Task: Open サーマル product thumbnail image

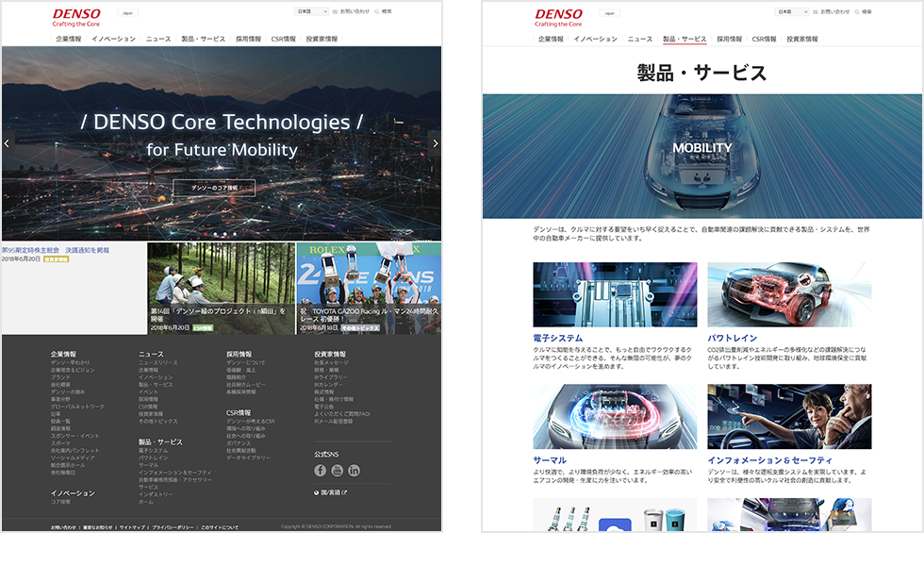Action: pos(615,416)
